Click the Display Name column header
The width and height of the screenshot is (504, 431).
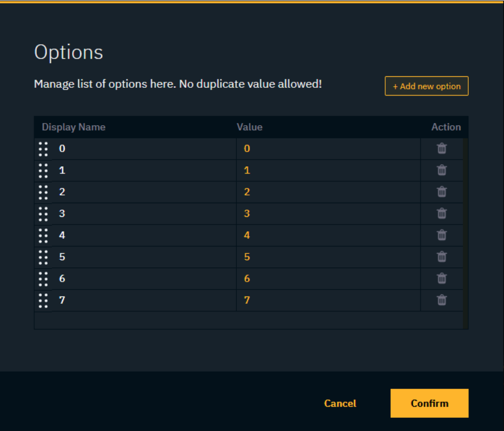[74, 127]
